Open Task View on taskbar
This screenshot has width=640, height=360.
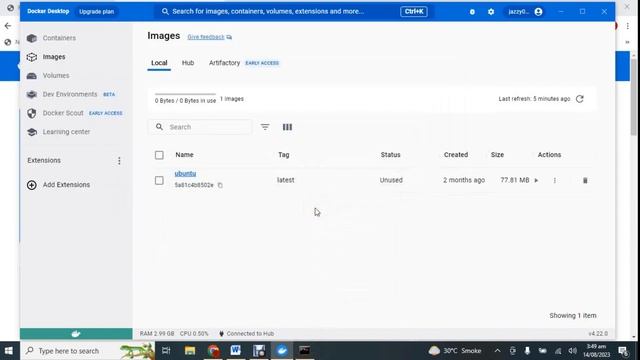(166, 351)
